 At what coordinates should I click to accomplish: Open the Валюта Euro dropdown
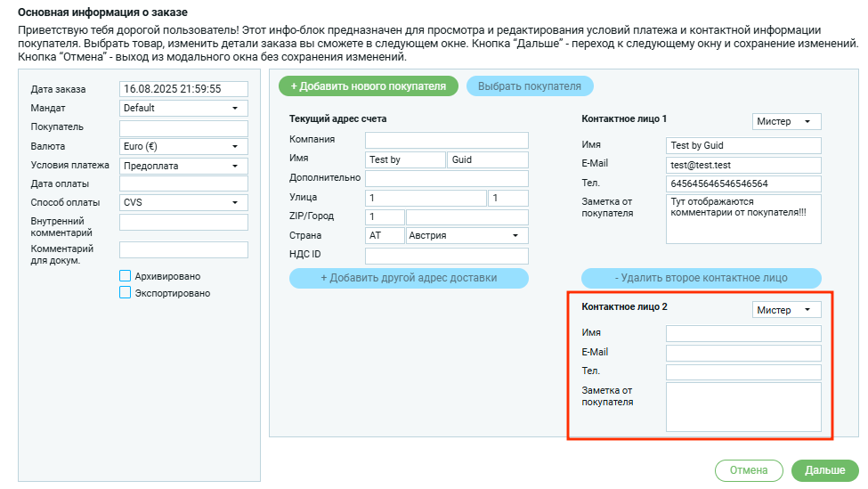183,146
